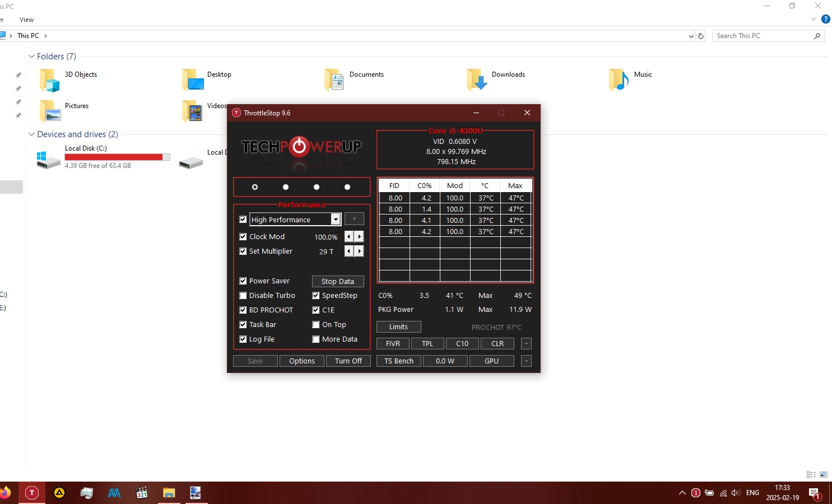Click the Explorer help question mark
The height and width of the screenshot is (504, 832).
[x=825, y=19]
